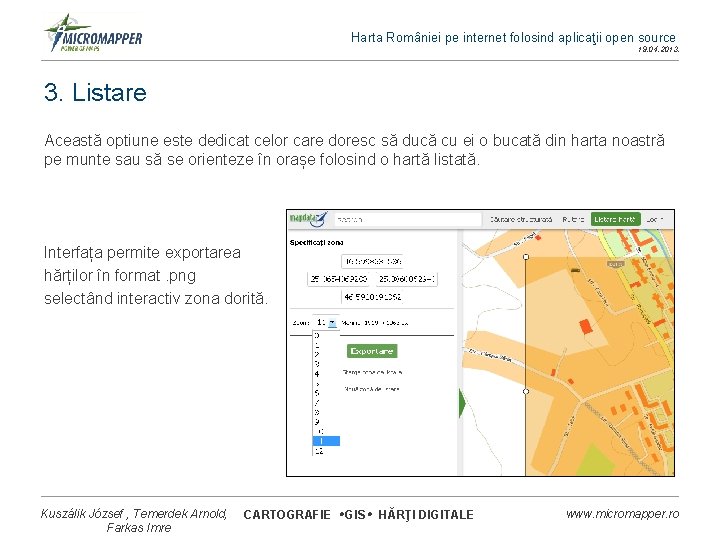Open the Zoom level dropdown arrow

(332, 323)
